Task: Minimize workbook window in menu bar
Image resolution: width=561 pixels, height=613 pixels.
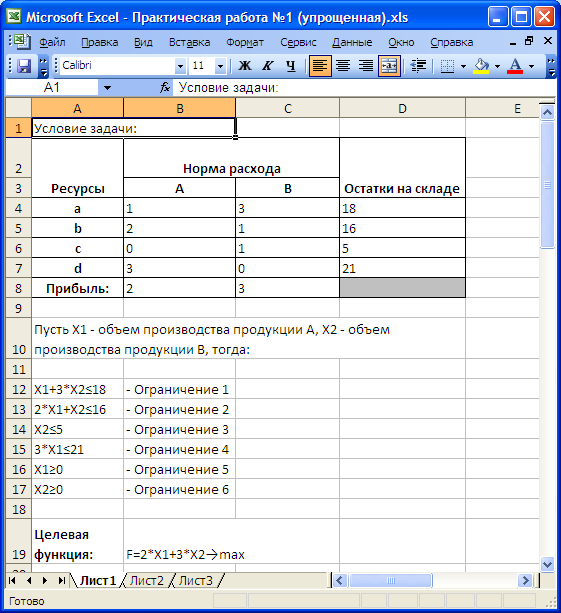Action: tap(513, 42)
